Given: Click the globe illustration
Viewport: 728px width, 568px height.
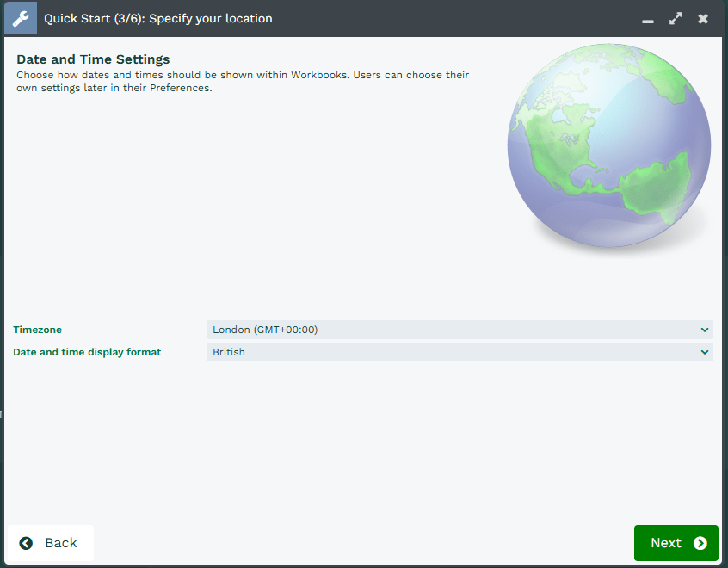Looking at the screenshot, I should pos(609,146).
